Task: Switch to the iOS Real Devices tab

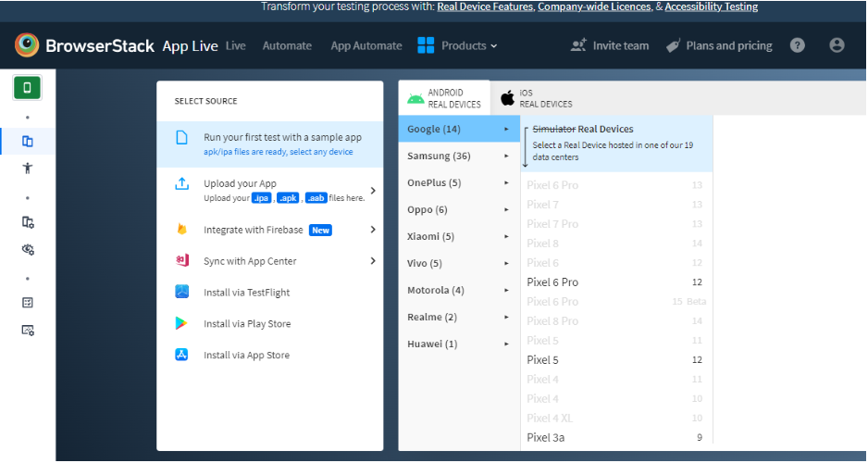Action: pyautogui.click(x=537, y=98)
